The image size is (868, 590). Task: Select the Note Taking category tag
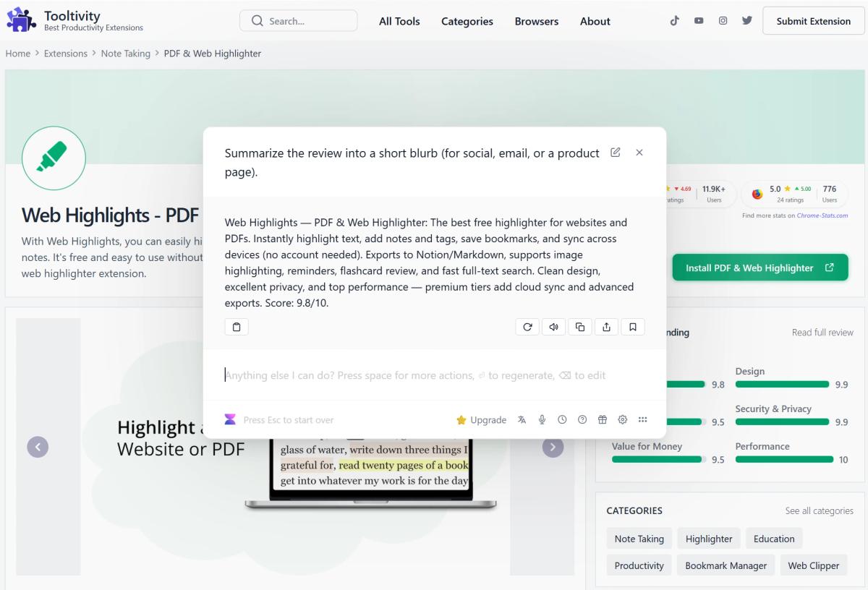(639, 539)
